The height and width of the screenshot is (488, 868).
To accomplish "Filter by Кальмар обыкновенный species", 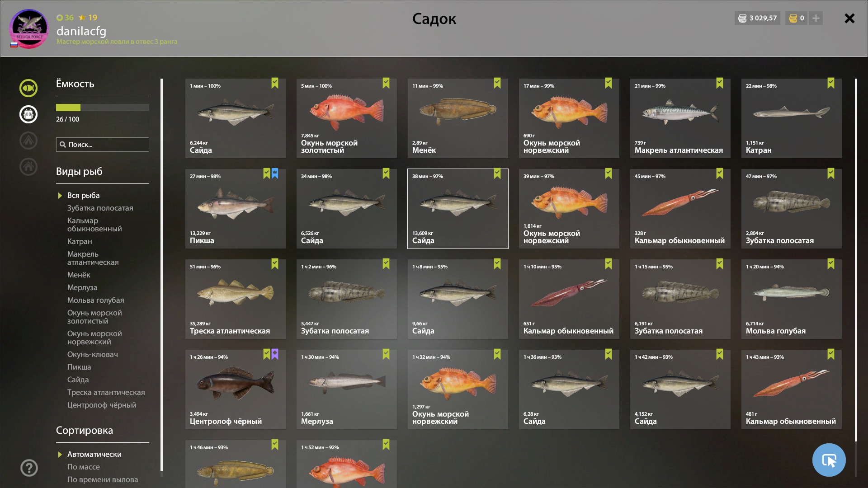I will coord(94,225).
